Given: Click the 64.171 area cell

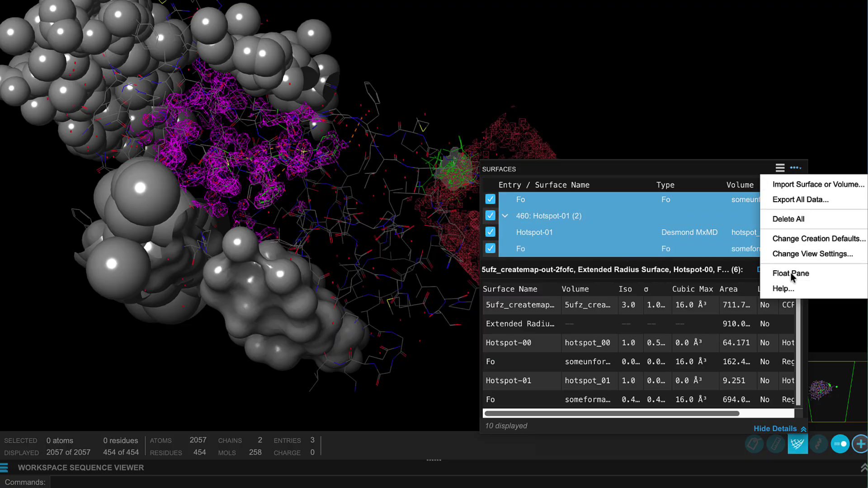Looking at the screenshot, I should click(736, 343).
